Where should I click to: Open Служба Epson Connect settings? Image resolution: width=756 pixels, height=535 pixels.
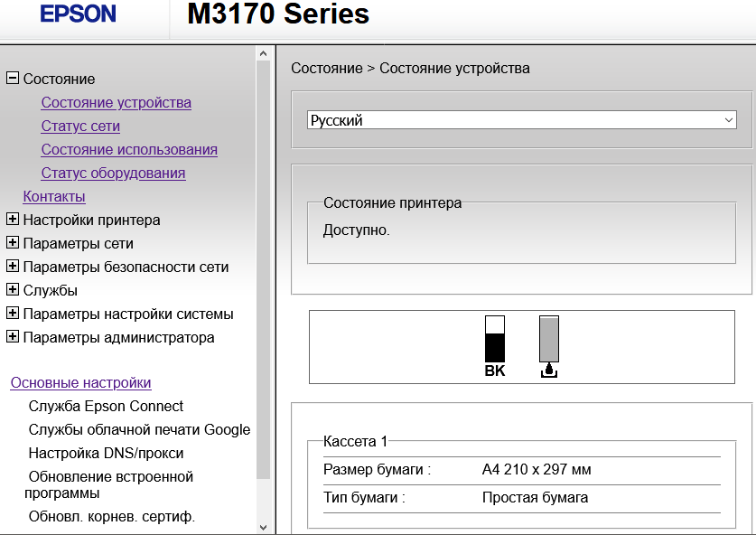pyautogui.click(x=106, y=407)
